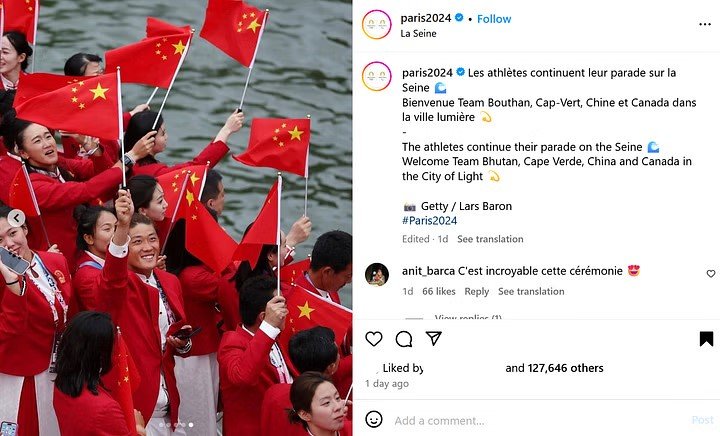720x436 pixels.
Task: View the 127,646 others who liked
Action: [x=565, y=368]
